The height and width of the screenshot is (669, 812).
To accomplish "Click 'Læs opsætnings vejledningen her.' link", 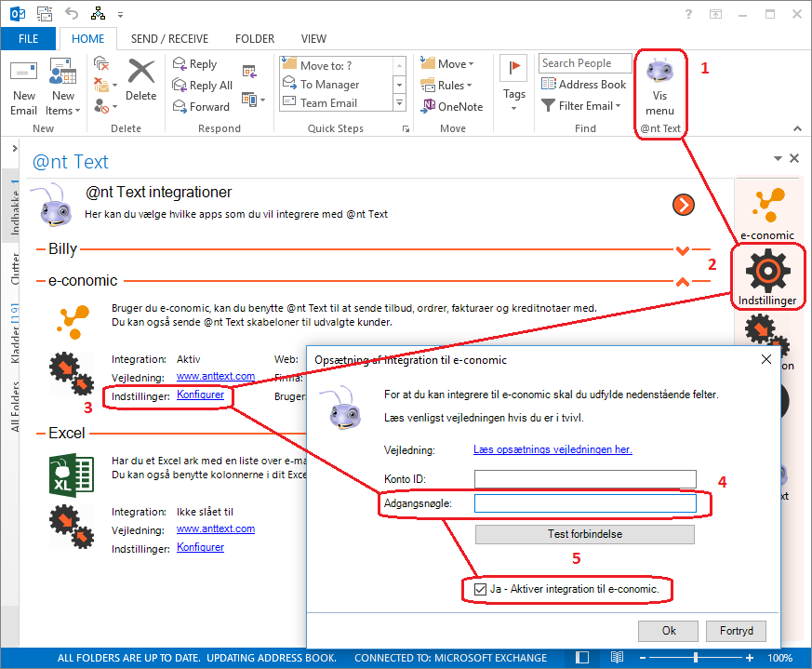I will point(552,449).
